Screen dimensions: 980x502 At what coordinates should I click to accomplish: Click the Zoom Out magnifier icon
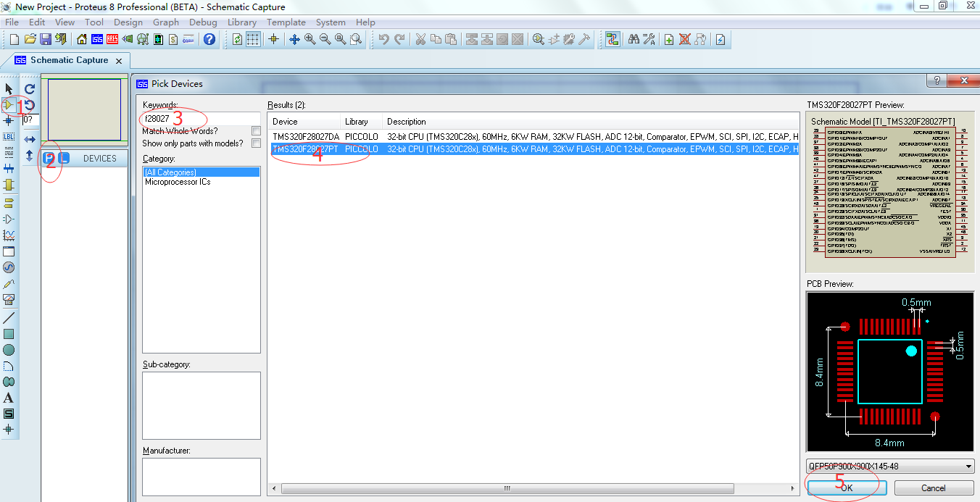click(325, 39)
